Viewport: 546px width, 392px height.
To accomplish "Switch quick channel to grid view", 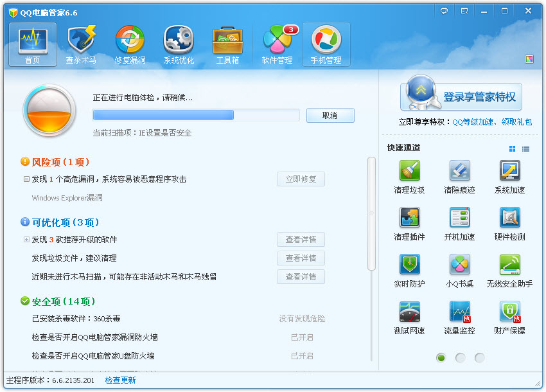I will (x=512, y=149).
